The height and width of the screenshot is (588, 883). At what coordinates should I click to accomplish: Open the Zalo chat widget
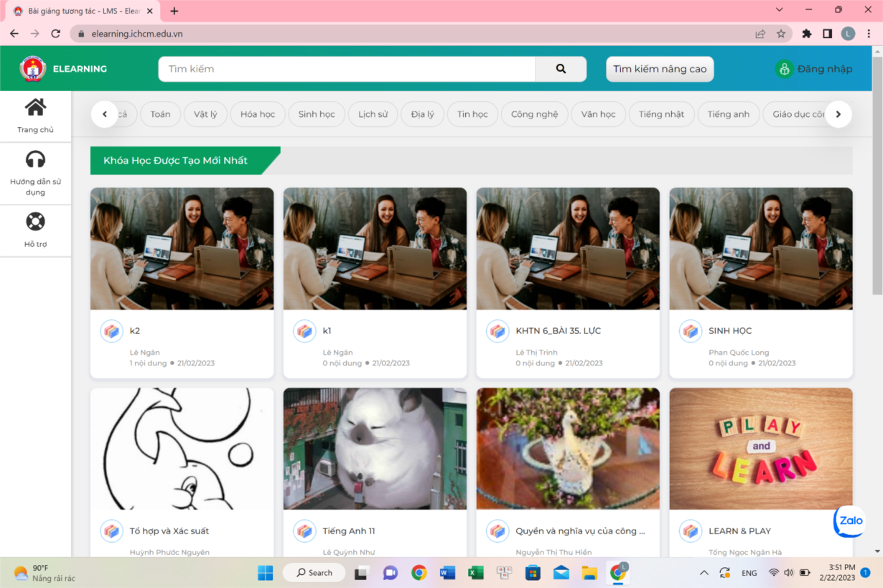tap(849, 521)
